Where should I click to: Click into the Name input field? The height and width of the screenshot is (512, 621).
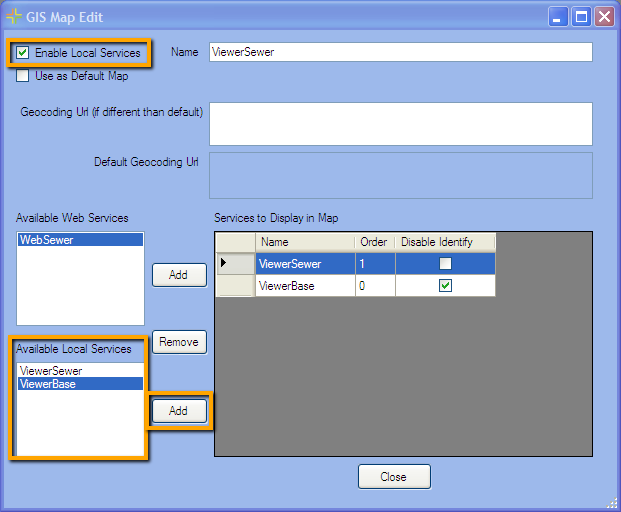[x=401, y=52]
